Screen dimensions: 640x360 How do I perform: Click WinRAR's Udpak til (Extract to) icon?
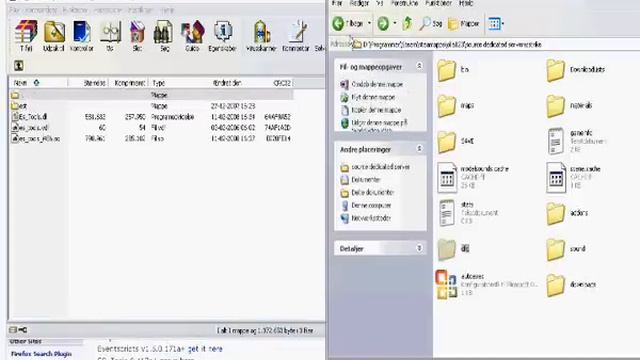[54, 36]
